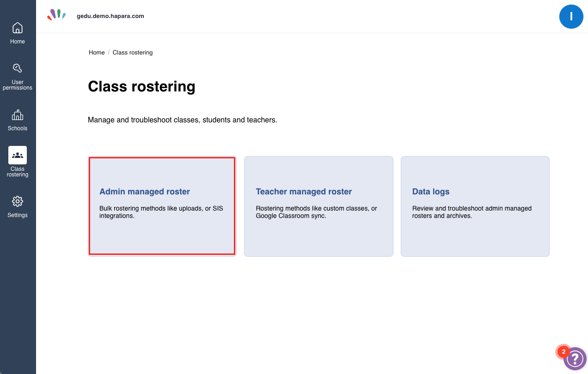Open the Data logs heading link
588x374 pixels.
click(431, 192)
